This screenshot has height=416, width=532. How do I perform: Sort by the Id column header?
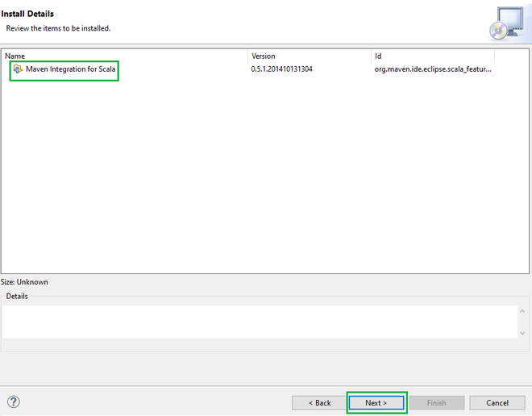click(x=434, y=56)
